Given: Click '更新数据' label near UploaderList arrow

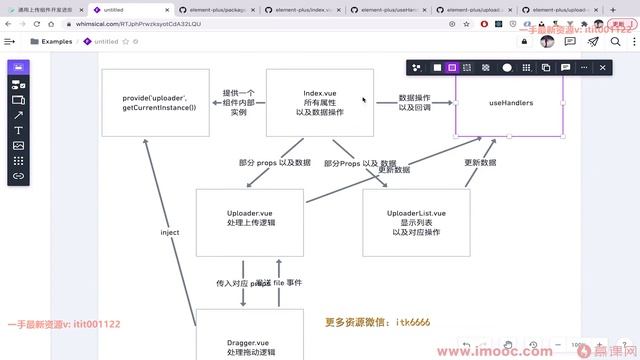Looking at the screenshot, I should (480, 162).
